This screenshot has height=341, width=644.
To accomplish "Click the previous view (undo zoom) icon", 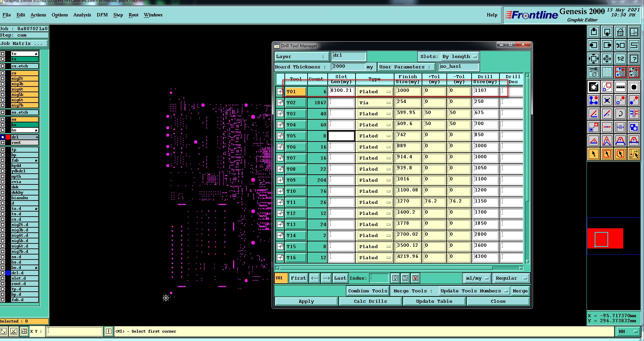I will pos(621,45).
